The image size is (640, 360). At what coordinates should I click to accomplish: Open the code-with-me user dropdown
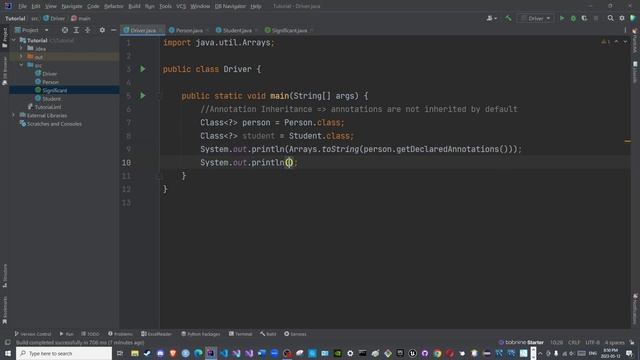click(491, 18)
